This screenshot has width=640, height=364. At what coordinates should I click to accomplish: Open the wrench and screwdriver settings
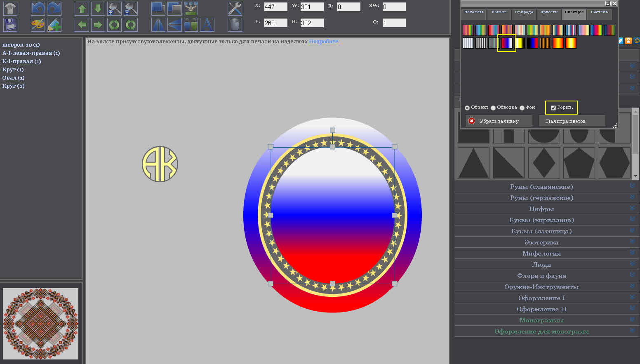pyautogui.click(x=235, y=8)
